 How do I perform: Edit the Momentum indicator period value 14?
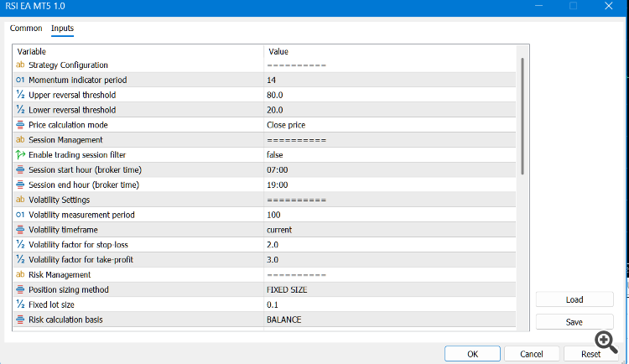pyautogui.click(x=389, y=80)
